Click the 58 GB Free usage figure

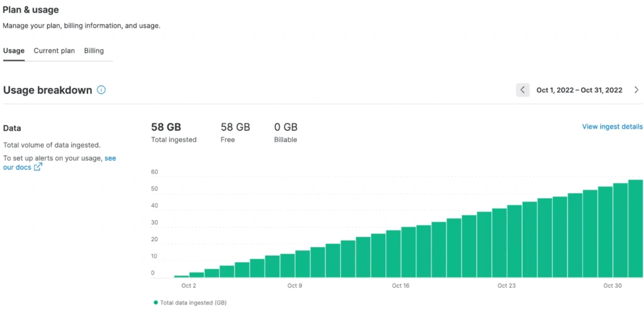235,127
